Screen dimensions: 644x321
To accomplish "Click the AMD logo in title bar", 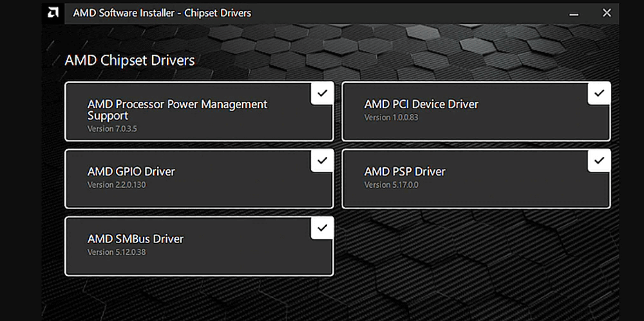I will [x=54, y=13].
